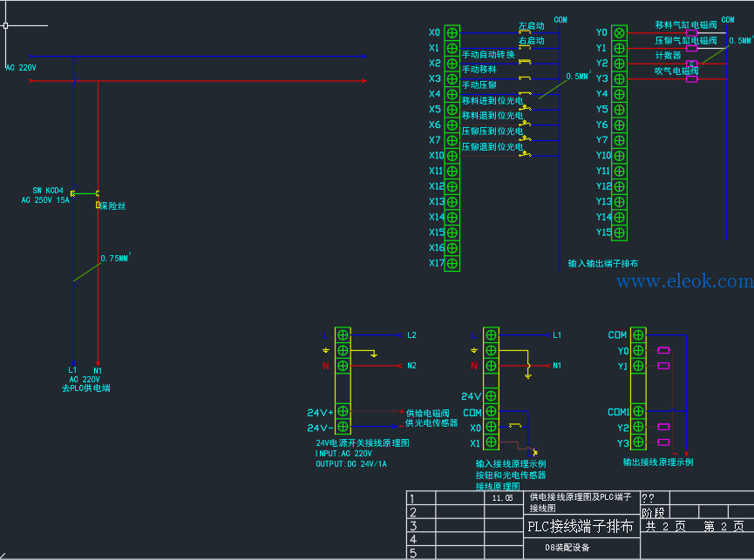This screenshot has height=560, width=754.
Task: Click the 24V电源开关接线原理图 caption
Action: pyautogui.click(x=363, y=442)
